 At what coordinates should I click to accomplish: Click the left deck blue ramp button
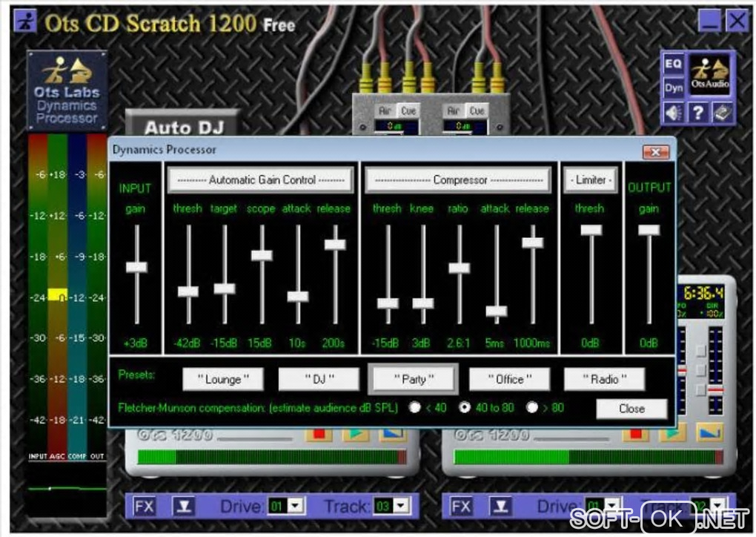[x=392, y=434]
